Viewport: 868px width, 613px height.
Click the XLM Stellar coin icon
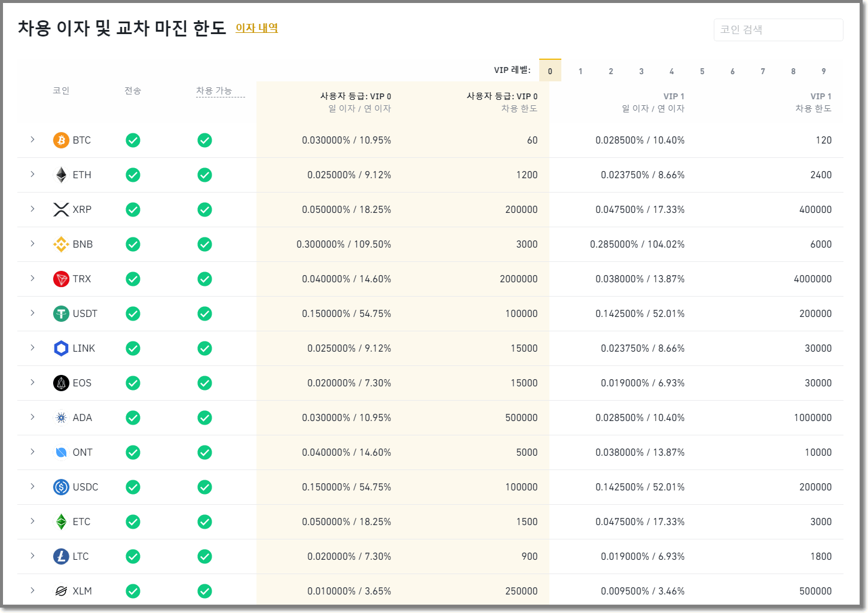pos(60,591)
